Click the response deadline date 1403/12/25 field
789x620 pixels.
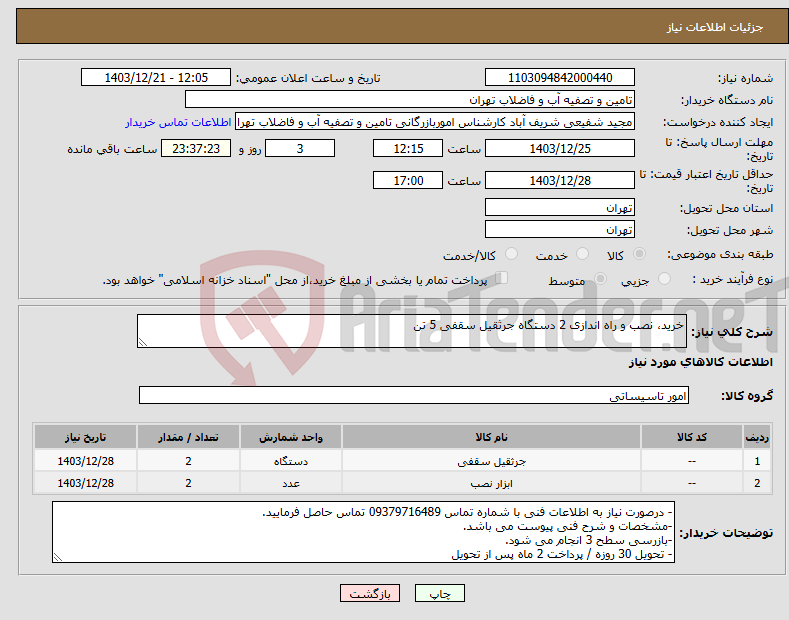560,148
